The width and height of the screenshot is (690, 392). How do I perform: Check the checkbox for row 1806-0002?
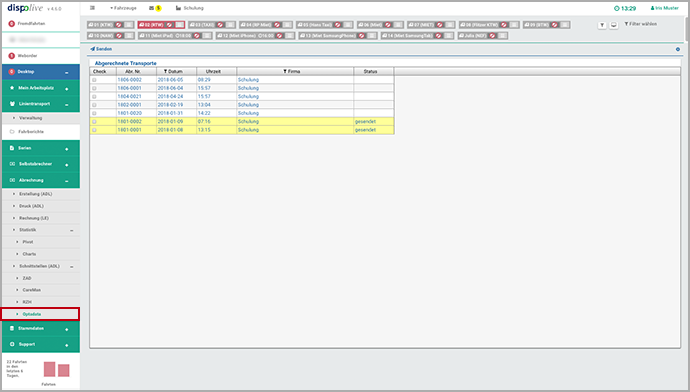click(94, 80)
